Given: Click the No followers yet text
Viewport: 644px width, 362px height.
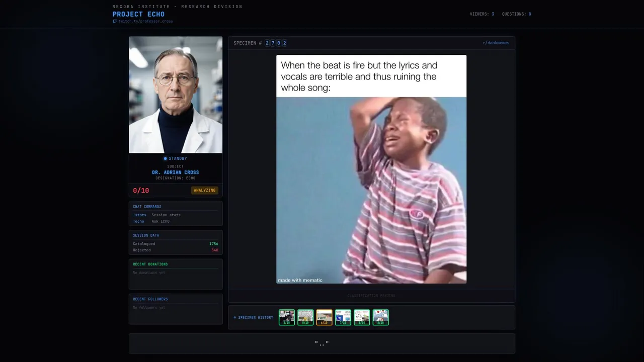Looking at the screenshot, I should (149, 307).
